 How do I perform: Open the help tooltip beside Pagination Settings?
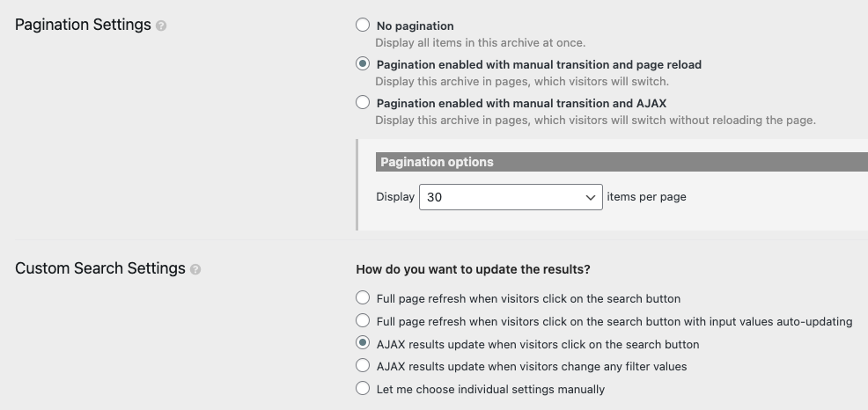pos(161,26)
